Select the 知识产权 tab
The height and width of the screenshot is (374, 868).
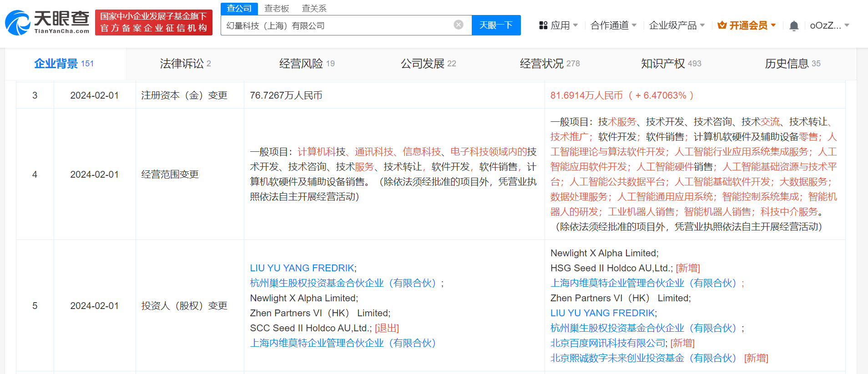[x=671, y=64]
